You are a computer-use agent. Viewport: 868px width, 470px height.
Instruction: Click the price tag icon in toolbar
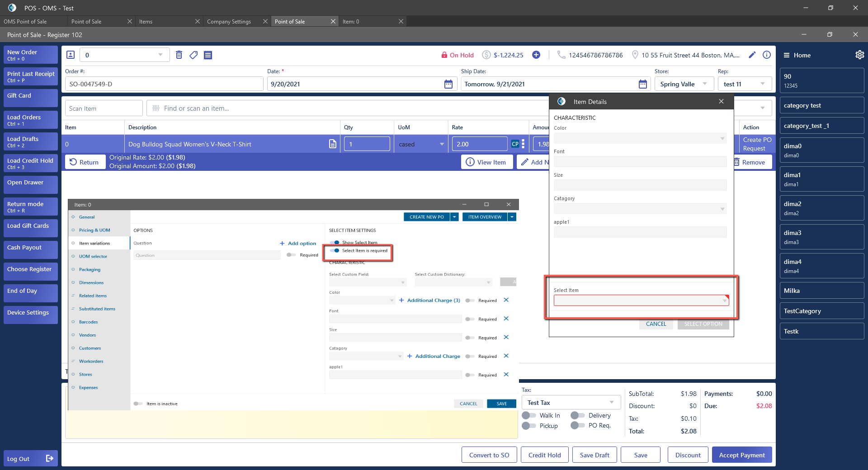(193, 55)
